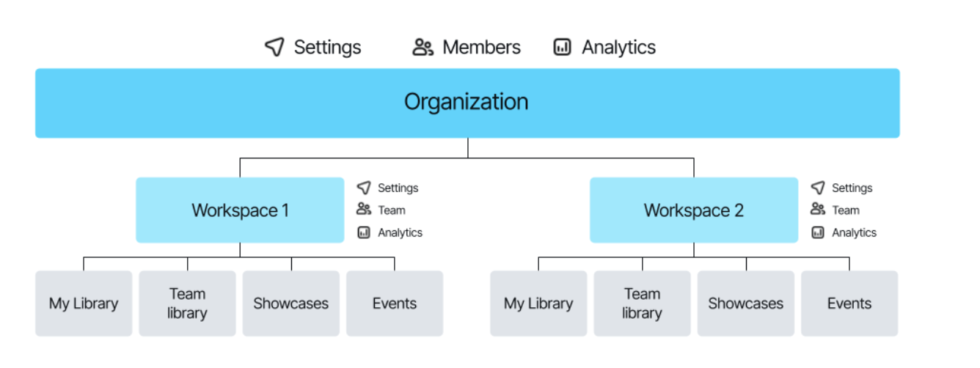Open Events under Workspace 1

click(394, 303)
